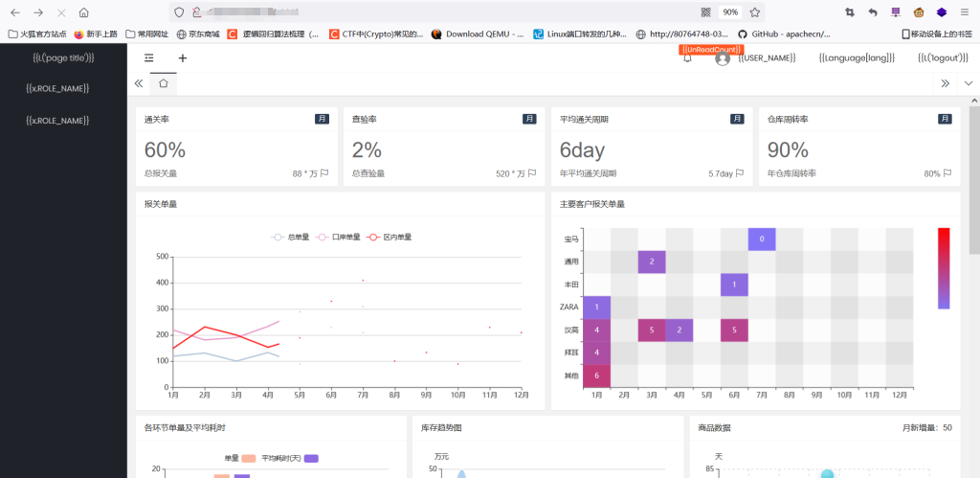Bookmark page with the star icon
980x478 pixels.
click(754, 12)
